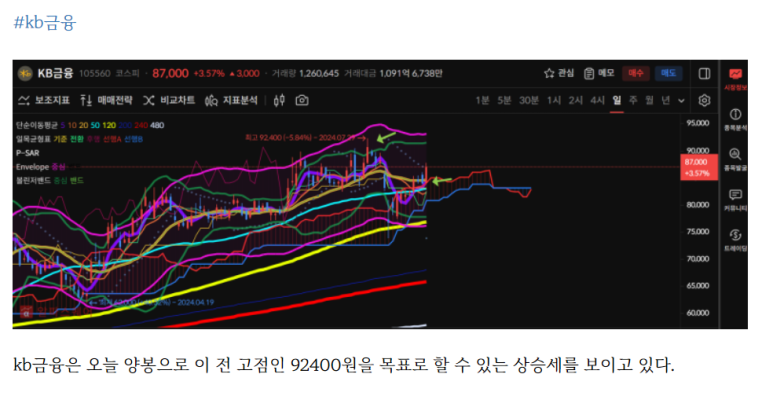Viewport: 773px width, 396px height.
Task: Click the red 87,000 price axis tag
Action: [699, 167]
